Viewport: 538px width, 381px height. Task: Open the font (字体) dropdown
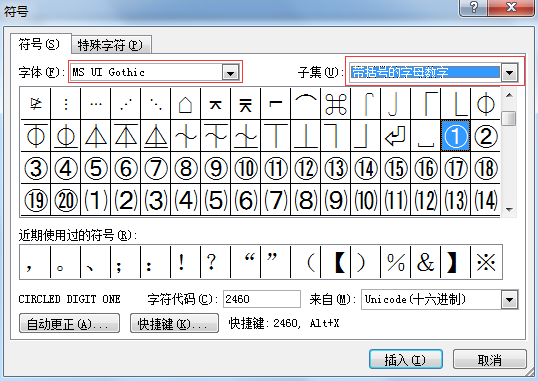click(230, 72)
